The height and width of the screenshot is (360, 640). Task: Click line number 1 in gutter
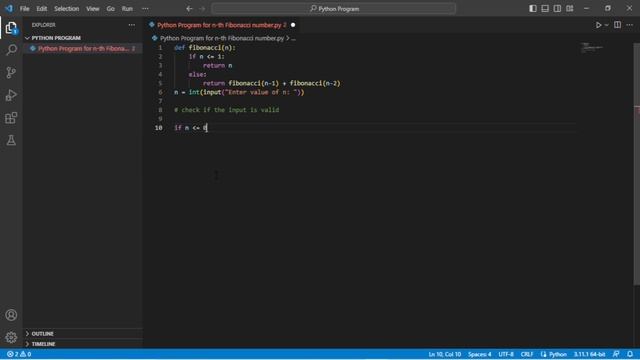(x=160, y=48)
